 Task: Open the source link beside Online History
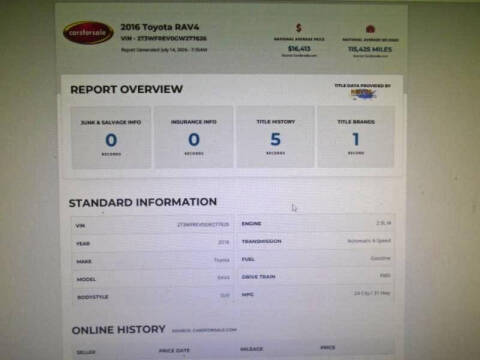pos(204,330)
